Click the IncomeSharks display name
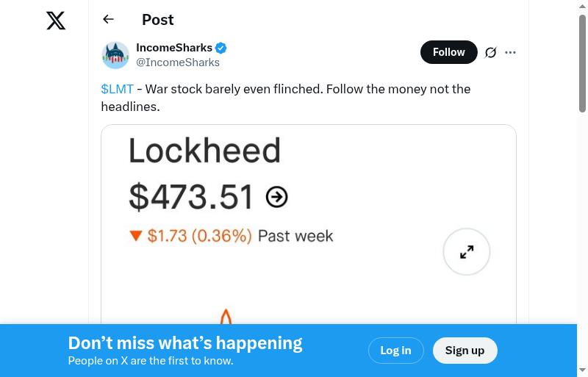The width and height of the screenshot is (588, 377). click(x=174, y=48)
